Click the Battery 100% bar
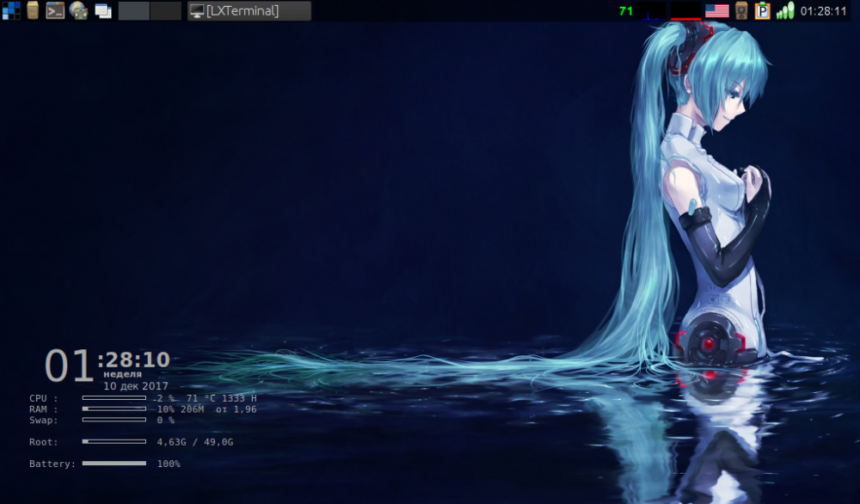 coord(114,464)
